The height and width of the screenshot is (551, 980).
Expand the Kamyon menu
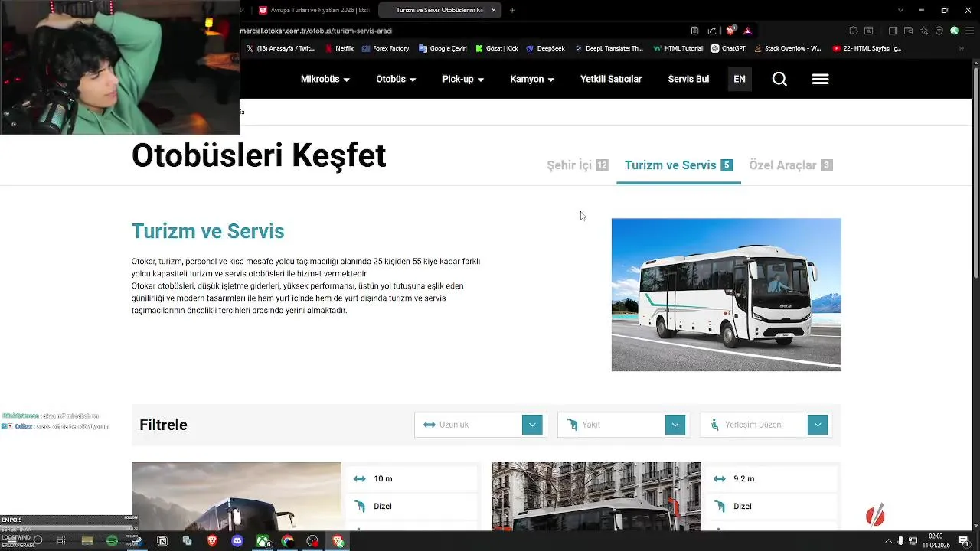[x=532, y=79]
